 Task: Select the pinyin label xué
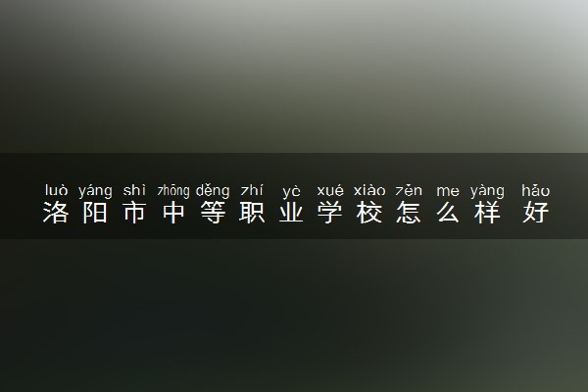point(330,191)
